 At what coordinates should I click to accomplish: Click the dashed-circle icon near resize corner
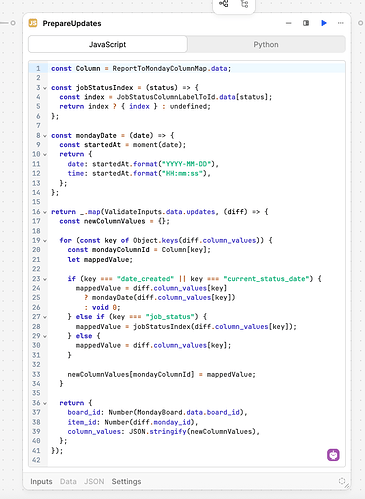(342, 481)
